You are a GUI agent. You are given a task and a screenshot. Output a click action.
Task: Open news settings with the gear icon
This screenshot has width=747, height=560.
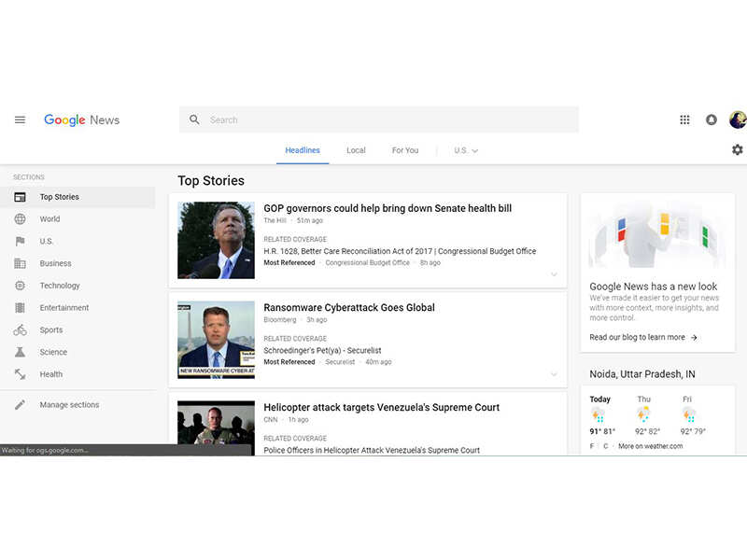point(738,149)
